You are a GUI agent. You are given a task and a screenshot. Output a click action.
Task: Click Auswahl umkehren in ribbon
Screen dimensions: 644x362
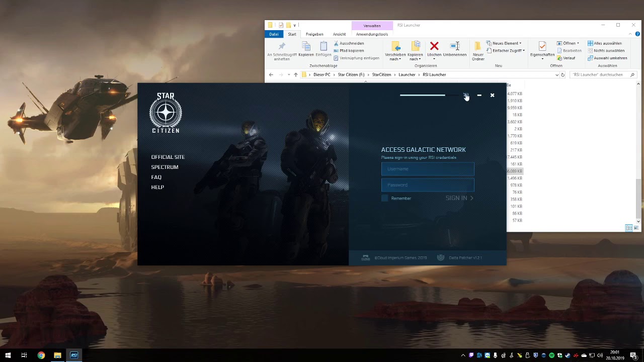coord(607,58)
